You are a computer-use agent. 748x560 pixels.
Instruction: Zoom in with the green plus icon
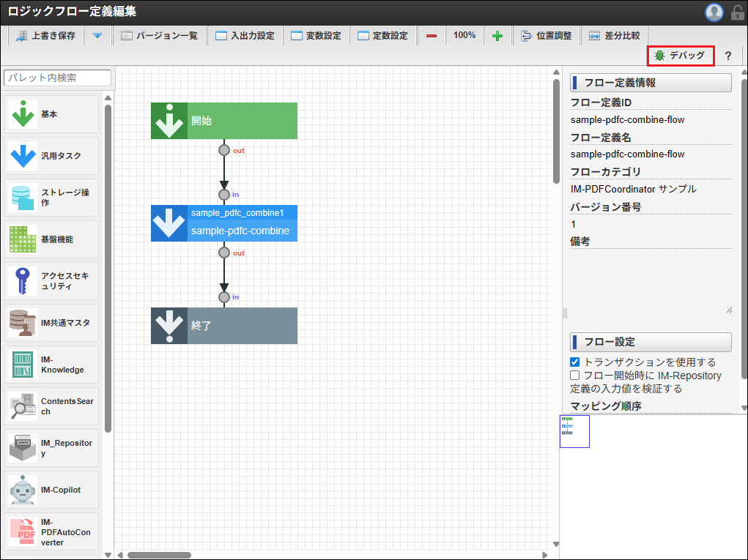tap(497, 36)
